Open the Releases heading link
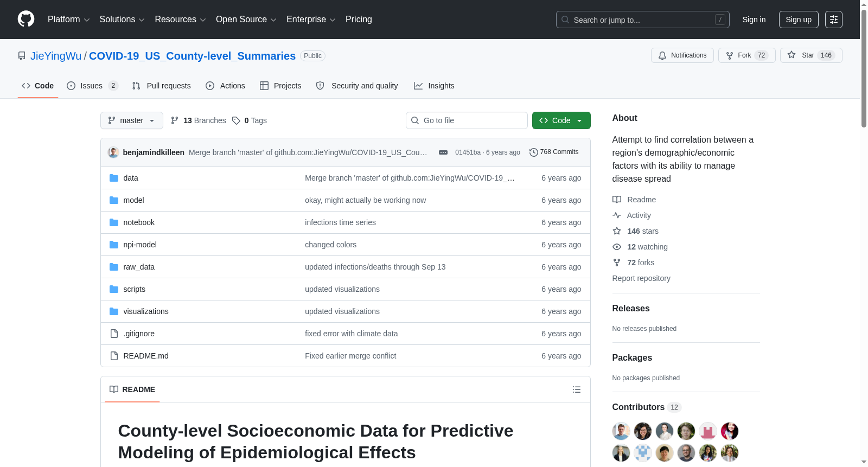Image resolution: width=868 pixels, height=467 pixels. click(x=631, y=309)
